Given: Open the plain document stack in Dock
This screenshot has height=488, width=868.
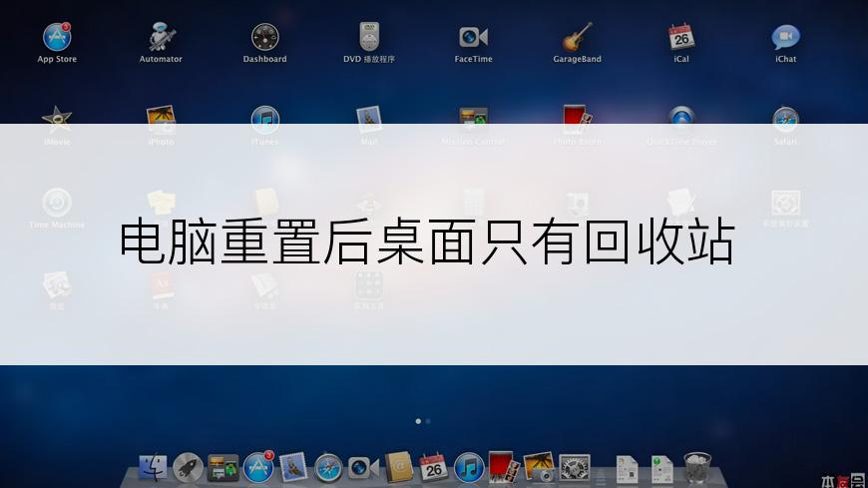Looking at the screenshot, I should 627,469.
